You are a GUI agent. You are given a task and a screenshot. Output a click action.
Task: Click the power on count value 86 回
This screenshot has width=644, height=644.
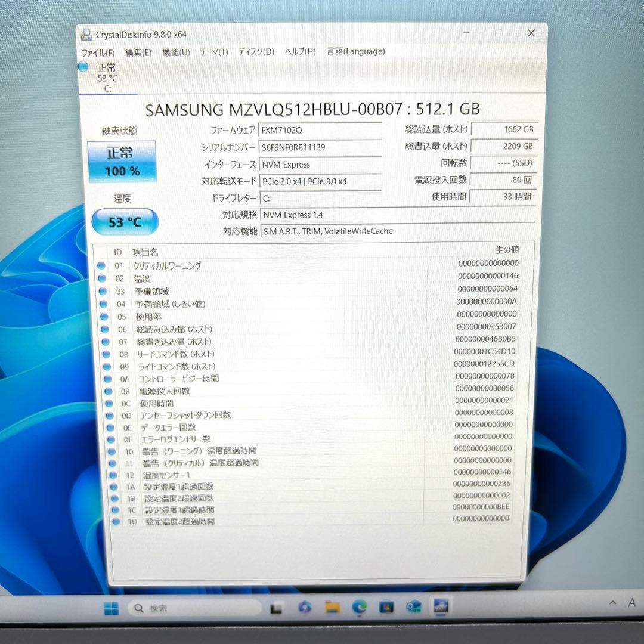503,179
